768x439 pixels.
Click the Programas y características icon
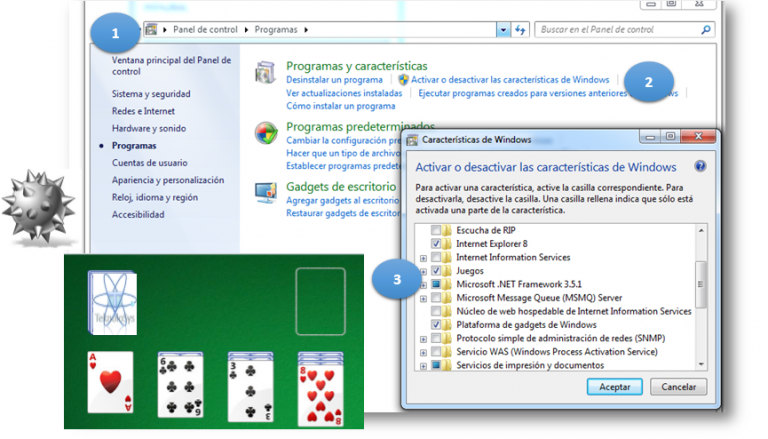click(x=265, y=73)
